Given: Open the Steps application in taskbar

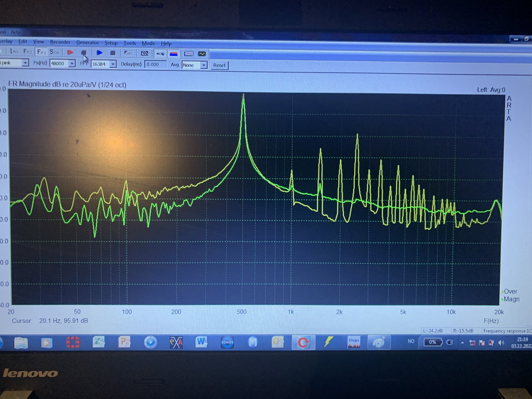Looking at the screenshot, I should point(354,342).
